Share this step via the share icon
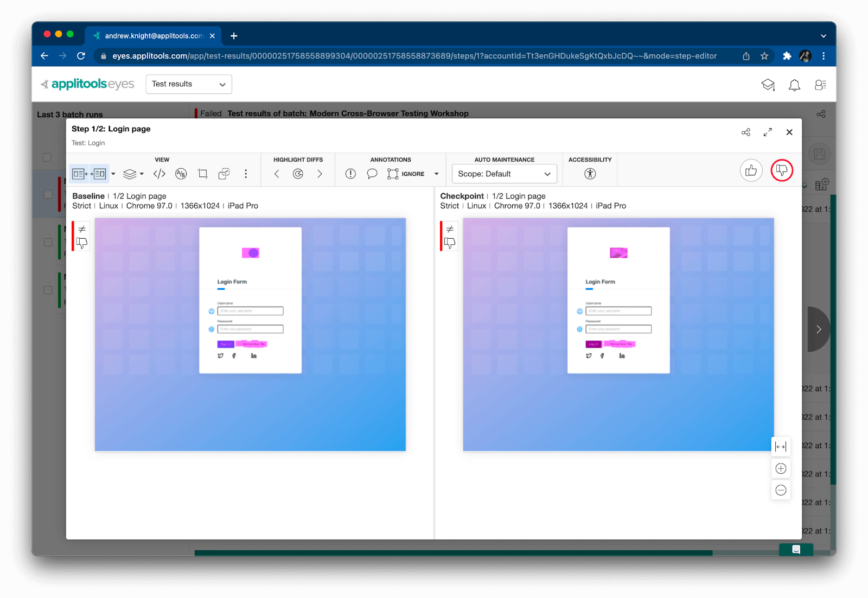The image size is (868, 598). 745,132
